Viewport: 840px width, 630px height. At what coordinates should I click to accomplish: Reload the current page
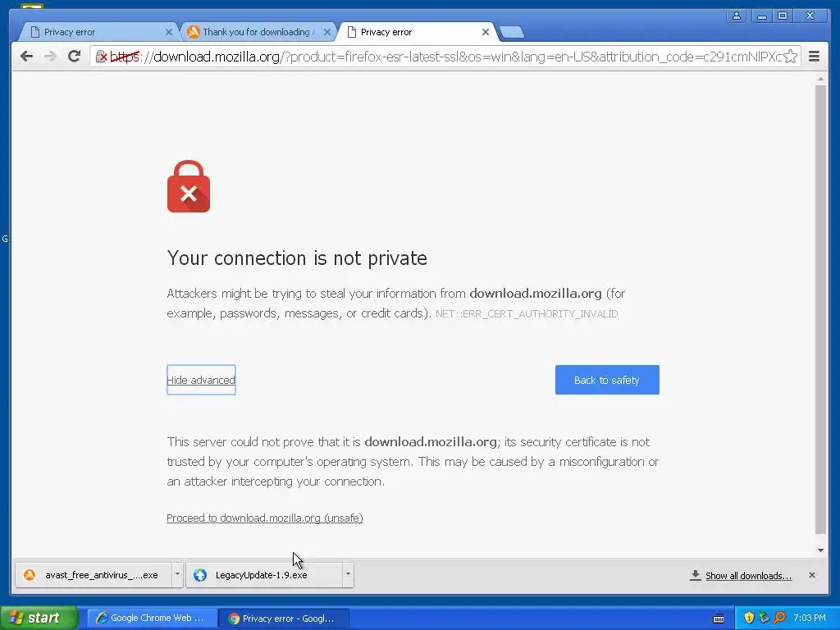tap(74, 57)
